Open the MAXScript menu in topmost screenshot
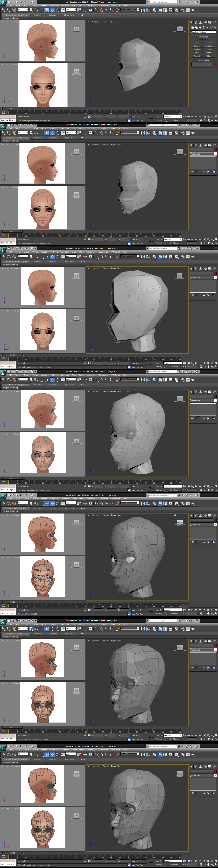 tap(115, 5)
